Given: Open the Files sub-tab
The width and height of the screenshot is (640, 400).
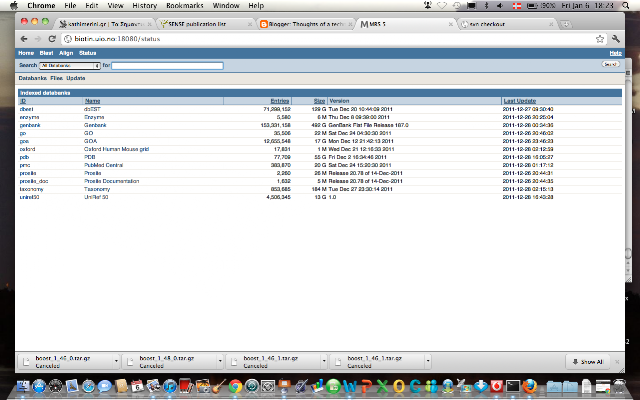Looking at the screenshot, I should tap(56, 78).
